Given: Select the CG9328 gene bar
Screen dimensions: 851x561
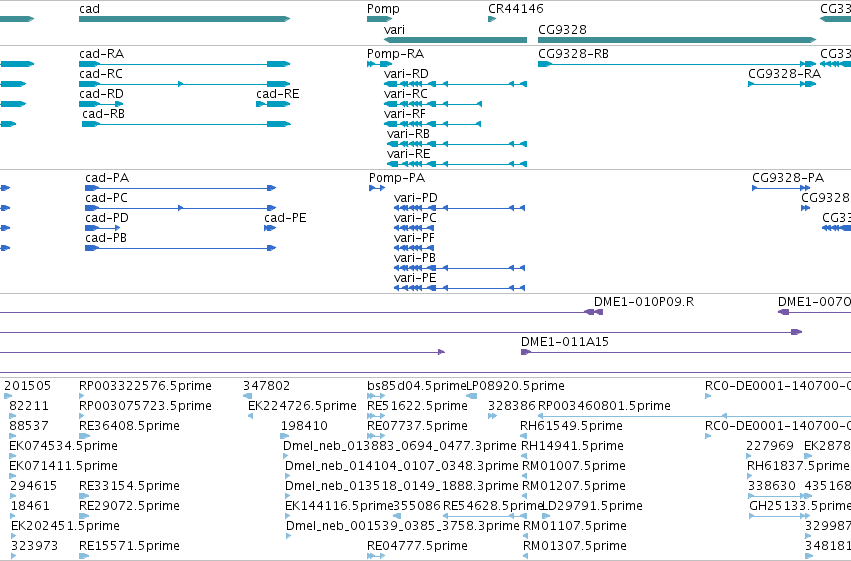Looking at the screenshot, I should tap(677, 40).
